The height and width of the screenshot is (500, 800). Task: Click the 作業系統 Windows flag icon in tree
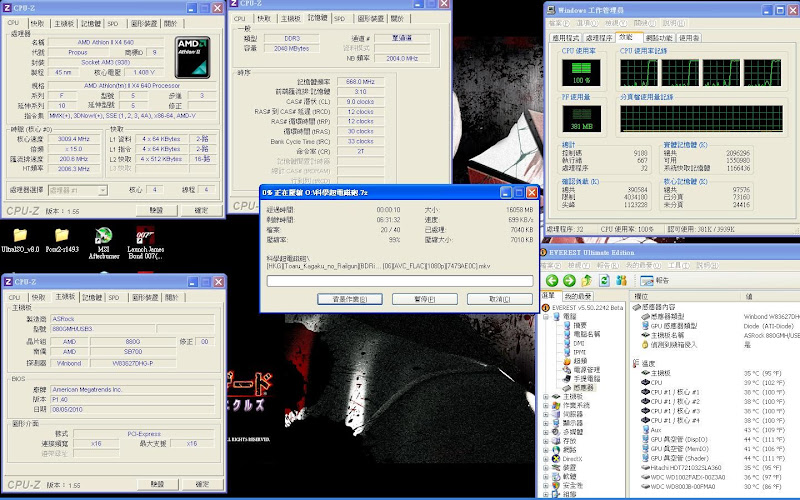coord(556,405)
